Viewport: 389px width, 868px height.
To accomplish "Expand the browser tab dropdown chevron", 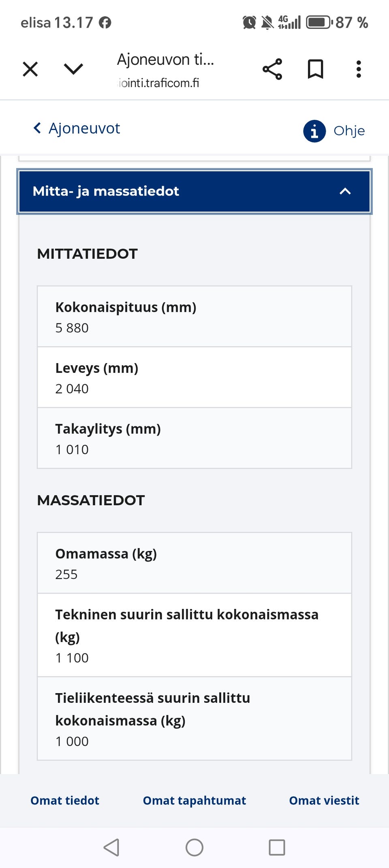I will click(x=73, y=69).
